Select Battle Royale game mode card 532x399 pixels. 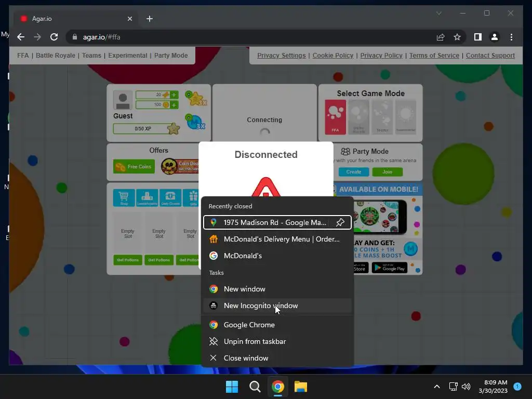(x=358, y=117)
